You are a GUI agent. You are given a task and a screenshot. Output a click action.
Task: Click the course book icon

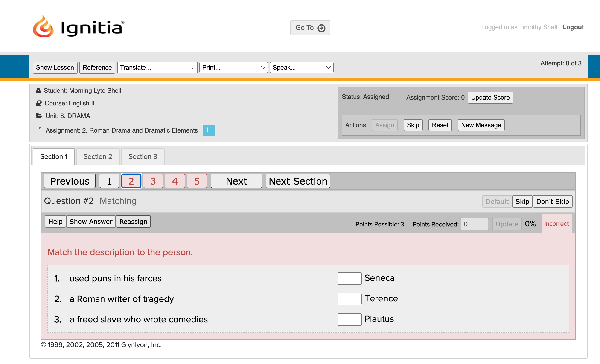coord(39,103)
